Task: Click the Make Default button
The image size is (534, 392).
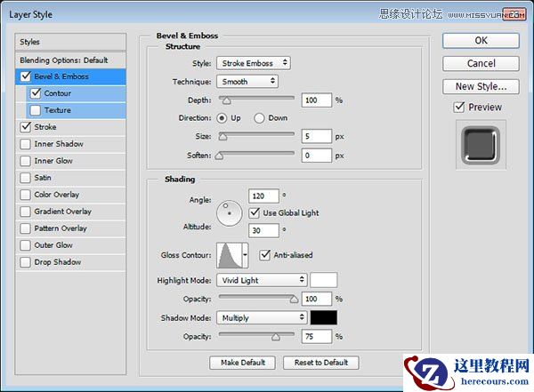Action: tap(242, 363)
